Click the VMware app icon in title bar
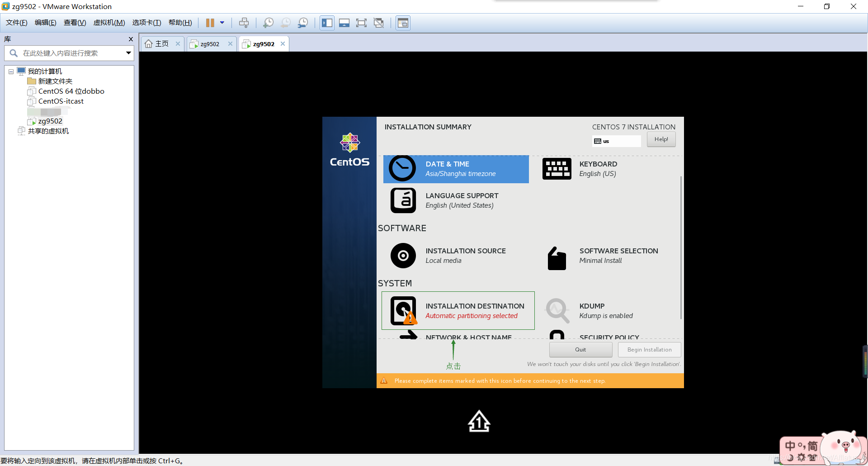868x466 pixels. pyautogui.click(x=5, y=6)
